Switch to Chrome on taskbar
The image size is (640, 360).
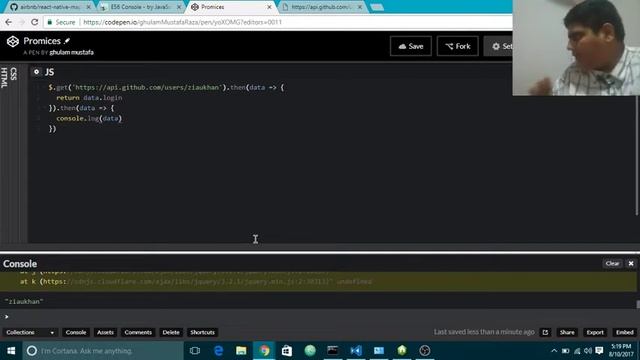point(264,351)
